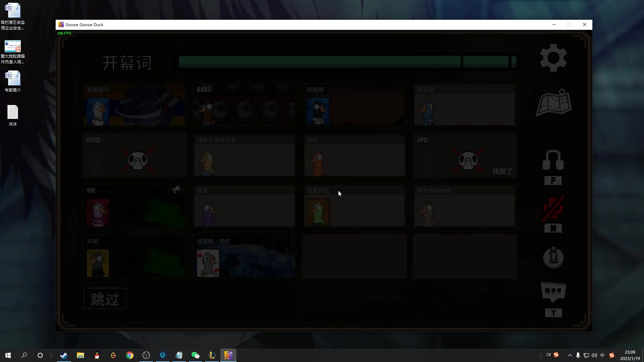The image size is (644, 362).
Task: Open the settings gear in game
Action: coord(553,58)
